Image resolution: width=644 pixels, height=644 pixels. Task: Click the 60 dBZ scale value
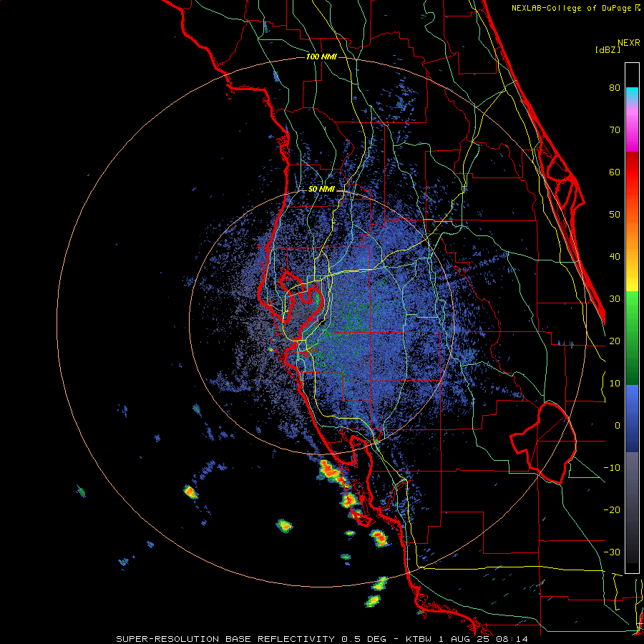click(x=615, y=172)
